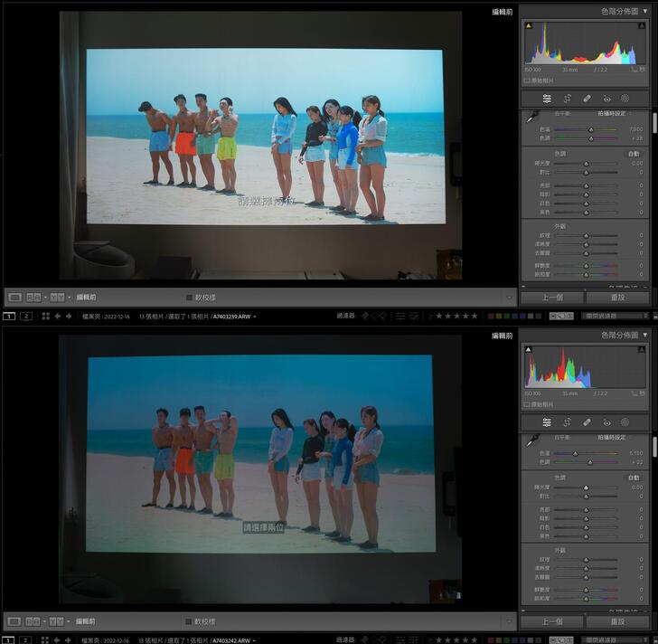Screen dimensions: 658x644
Task: Enable 軟校樣 checkbox in the upper toolbar
Action: 189,297
